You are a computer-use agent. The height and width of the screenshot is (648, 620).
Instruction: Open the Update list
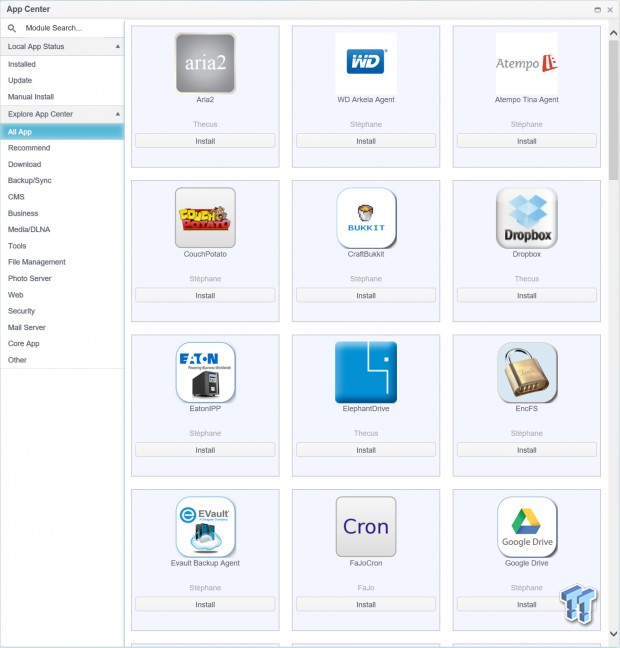pyautogui.click(x=20, y=80)
